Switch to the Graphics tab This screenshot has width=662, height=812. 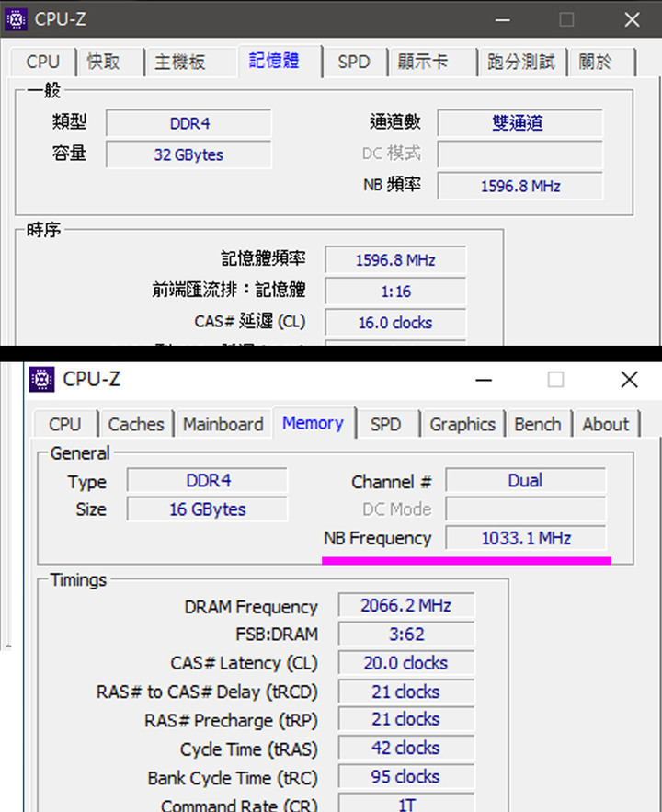click(x=462, y=424)
